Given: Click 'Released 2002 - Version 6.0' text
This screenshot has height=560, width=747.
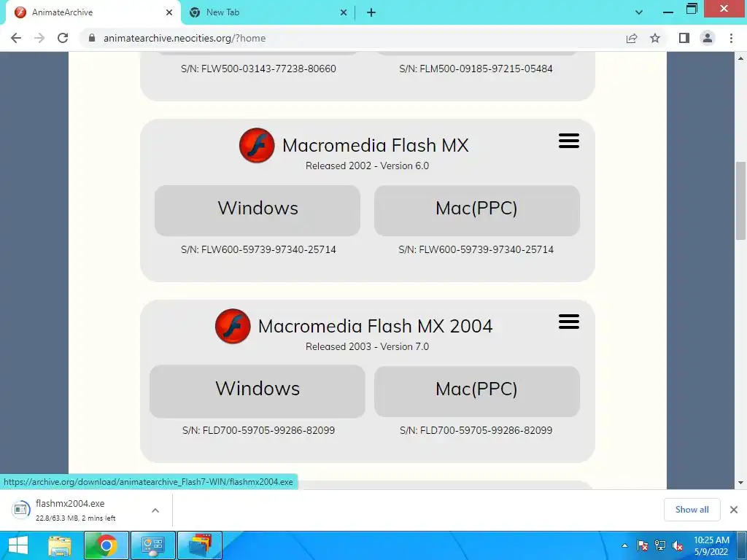Looking at the screenshot, I should pyautogui.click(x=368, y=166).
